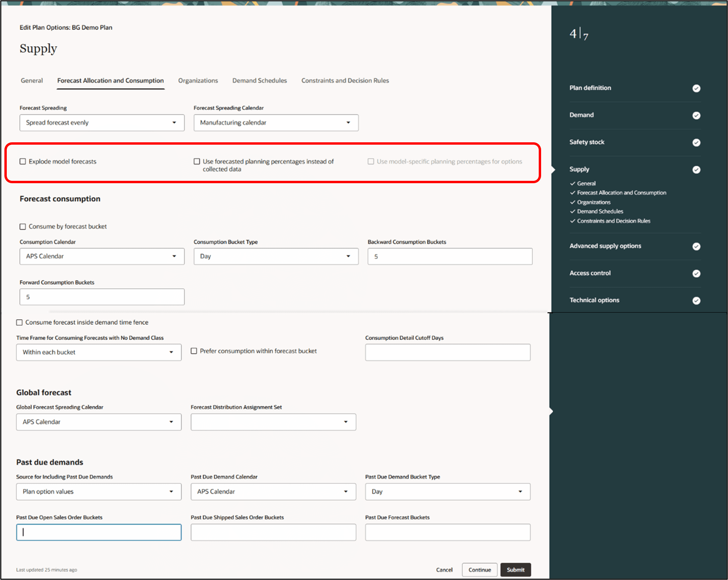The image size is (728, 580).
Task: Click the Backward Consumption Buckets field
Action: point(450,256)
